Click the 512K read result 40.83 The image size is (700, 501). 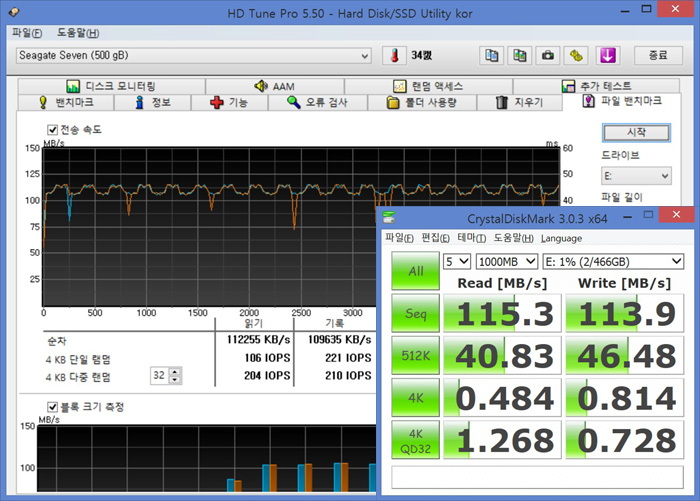[x=502, y=355]
